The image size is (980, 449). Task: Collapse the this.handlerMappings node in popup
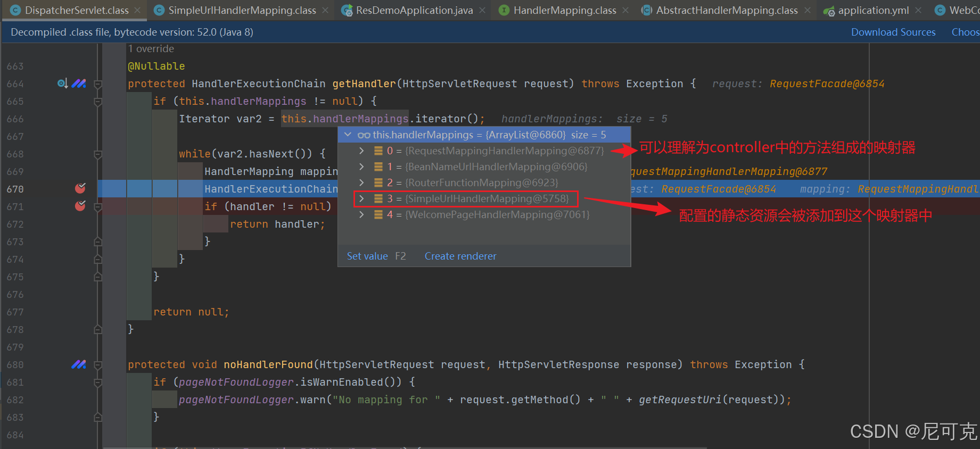[x=348, y=135]
